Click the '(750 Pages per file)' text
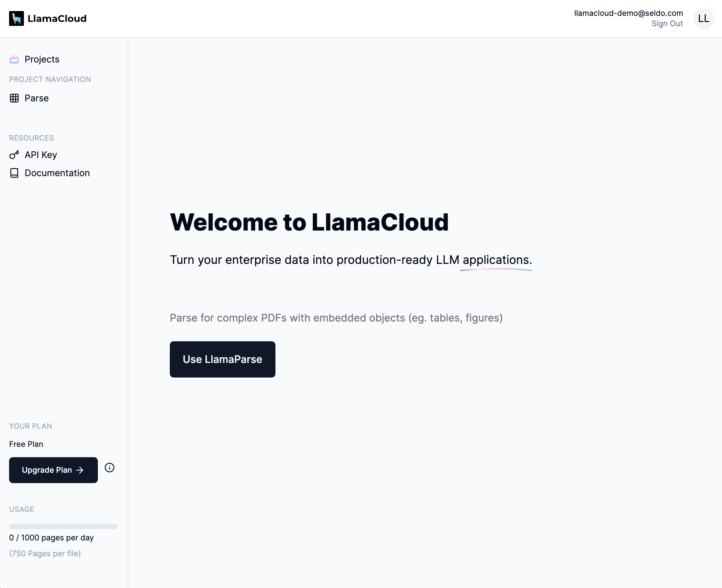 (45, 553)
